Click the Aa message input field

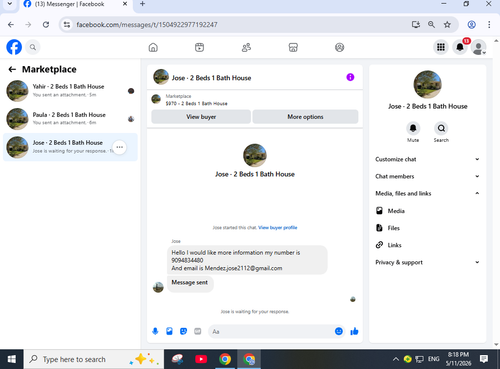click(x=272, y=331)
